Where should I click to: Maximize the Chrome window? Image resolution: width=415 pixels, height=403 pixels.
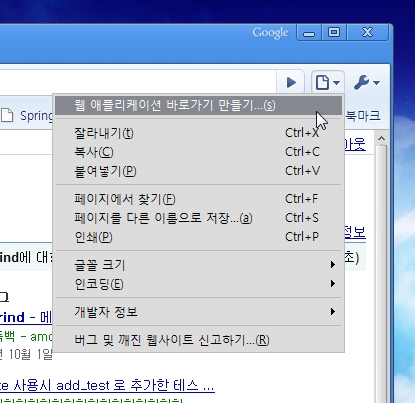point(334,33)
